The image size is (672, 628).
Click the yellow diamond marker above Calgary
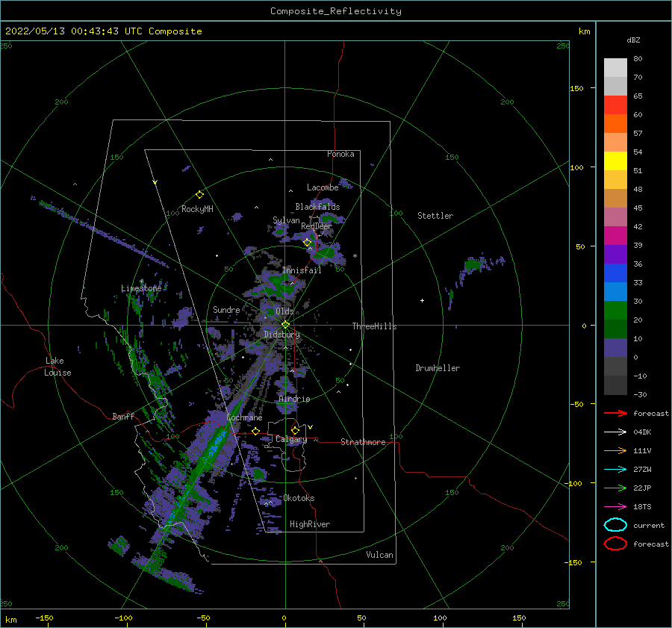click(295, 430)
